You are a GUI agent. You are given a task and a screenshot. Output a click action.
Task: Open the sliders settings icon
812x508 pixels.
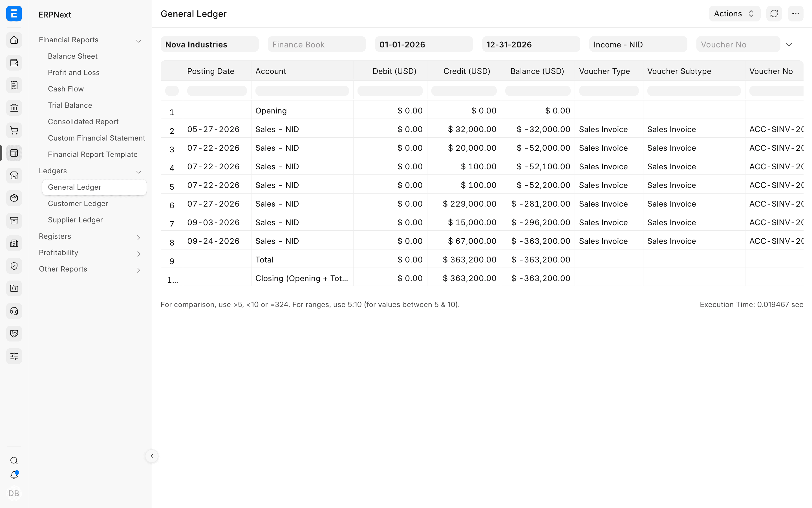(14, 356)
